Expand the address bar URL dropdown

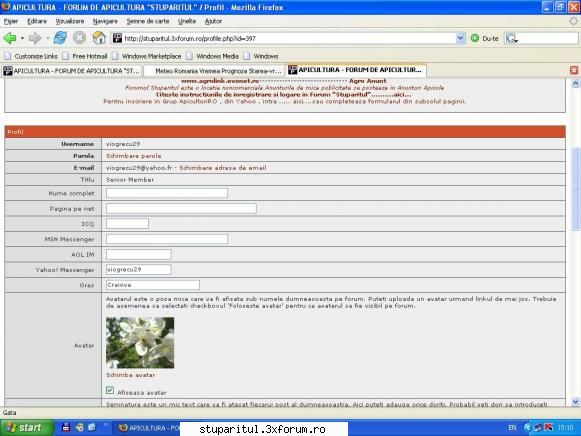[x=460, y=38]
